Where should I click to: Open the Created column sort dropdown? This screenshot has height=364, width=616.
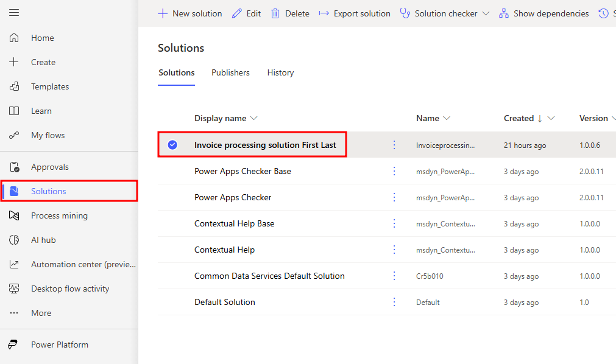point(553,117)
